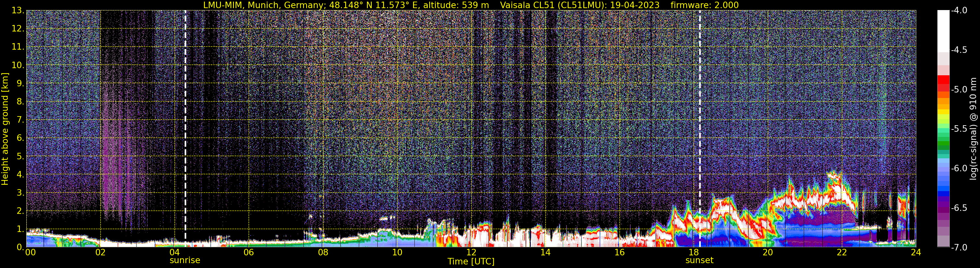Screen dimensions: 980x268
Task: Click the 'sunset' label below the axis
Action: coord(699,260)
